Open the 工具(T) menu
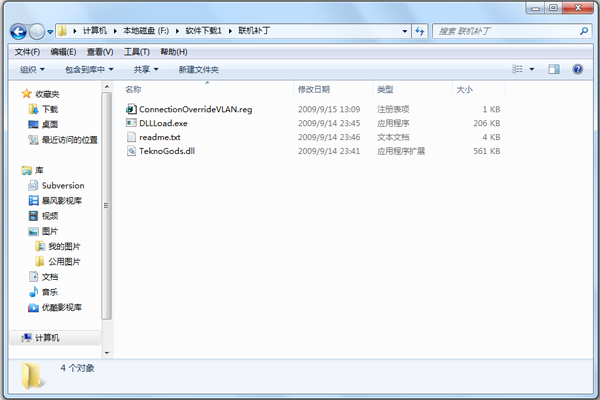Image resolution: width=600 pixels, height=400 pixels. click(137, 52)
